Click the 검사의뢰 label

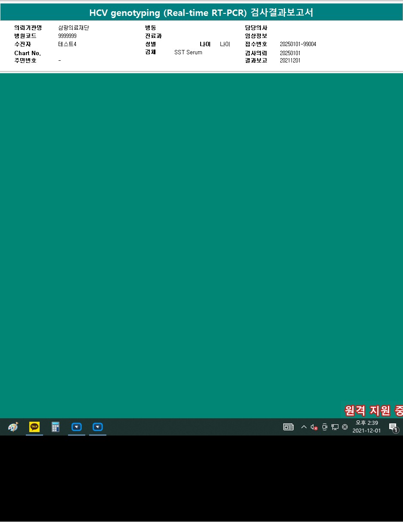click(256, 53)
